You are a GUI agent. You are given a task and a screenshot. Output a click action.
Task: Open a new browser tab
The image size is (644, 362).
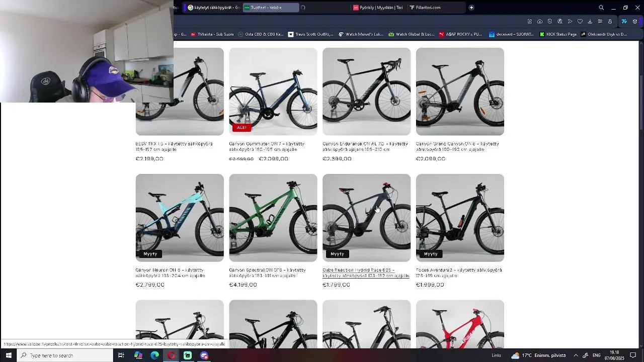(471, 8)
